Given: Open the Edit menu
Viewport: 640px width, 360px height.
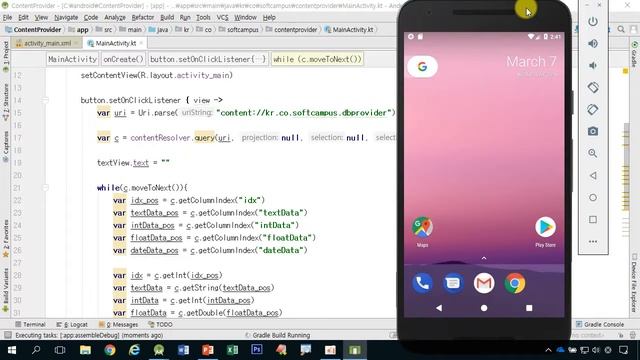Looking at the screenshot, I should tap(23, 18).
